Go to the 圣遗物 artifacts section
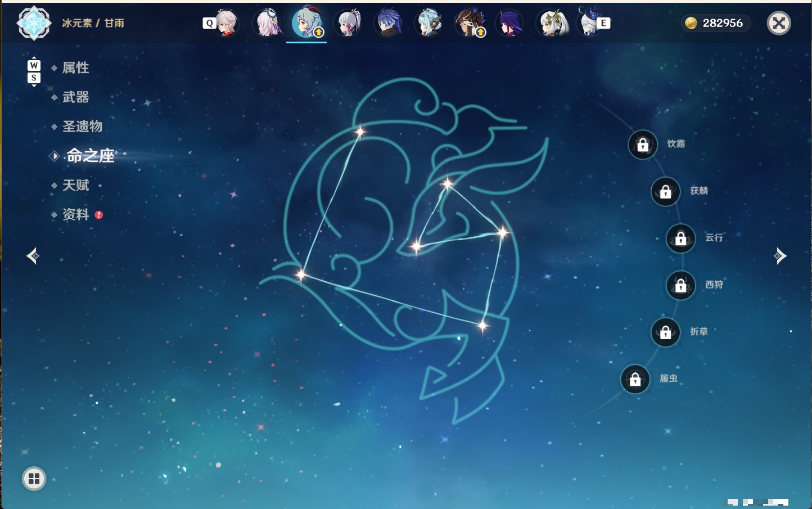Screen dimensions: 812x509 82,127
